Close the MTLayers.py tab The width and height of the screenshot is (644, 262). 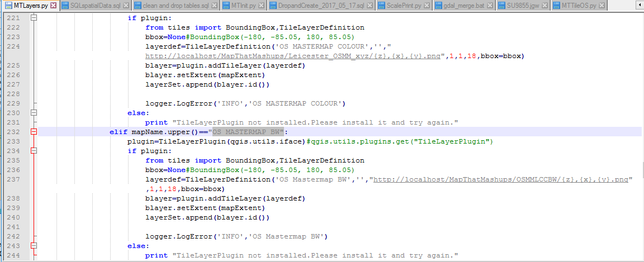[53, 6]
